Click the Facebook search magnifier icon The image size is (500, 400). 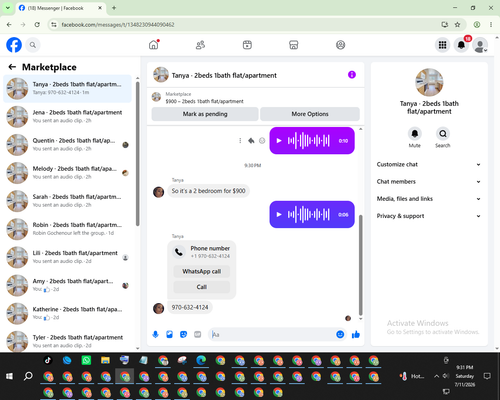coord(33,45)
